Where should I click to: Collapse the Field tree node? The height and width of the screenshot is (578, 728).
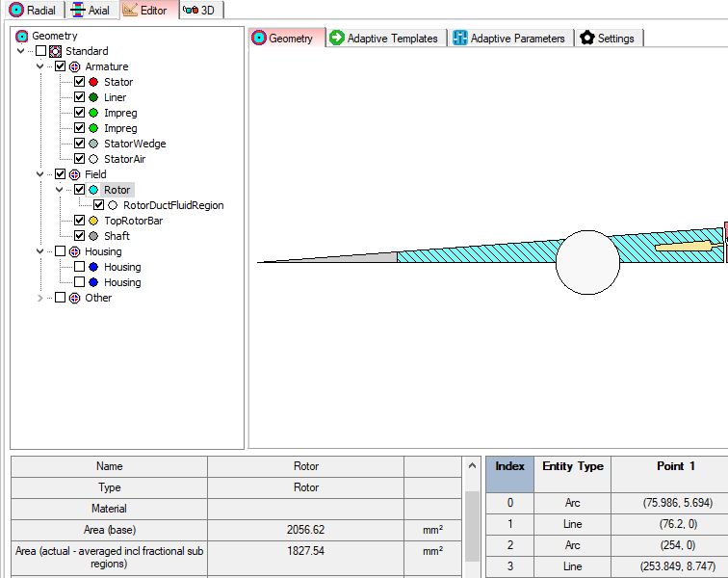pyautogui.click(x=39, y=174)
